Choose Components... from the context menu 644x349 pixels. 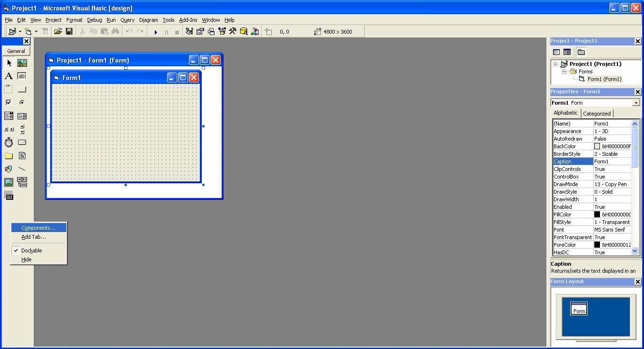[x=39, y=228]
